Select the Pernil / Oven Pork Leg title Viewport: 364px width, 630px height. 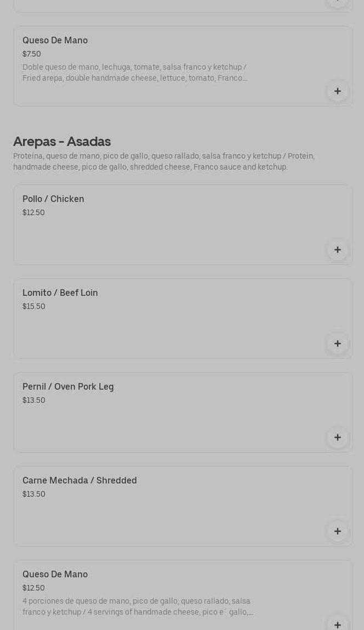(68, 387)
